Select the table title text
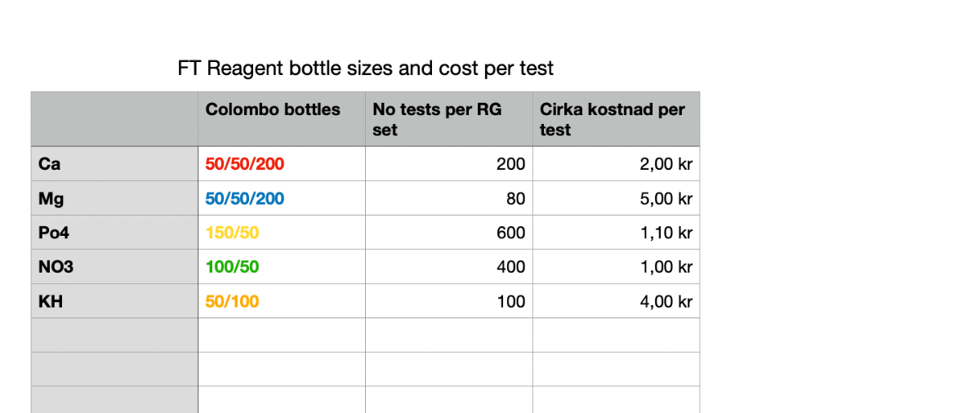The width and height of the screenshot is (980, 413). pyautogui.click(x=366, y=69)
